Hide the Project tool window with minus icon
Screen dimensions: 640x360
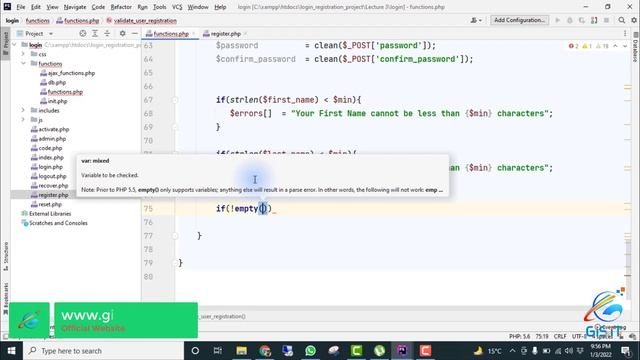click(135, 33)
